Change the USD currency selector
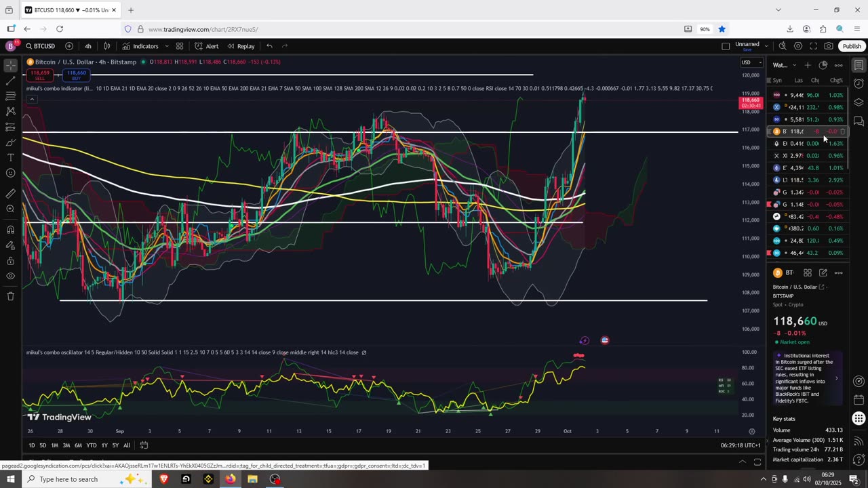 (751, 62)
